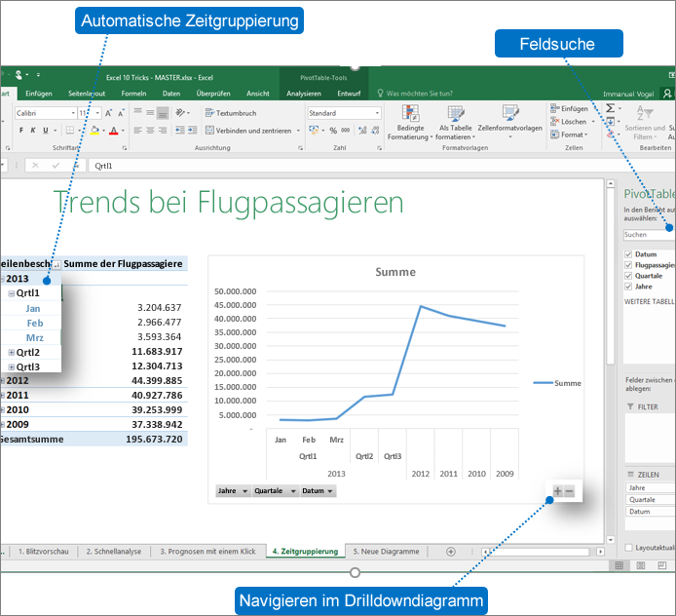Collapse the Qrtl1 group
The image size is (676, 616).
tap(12, 293)
